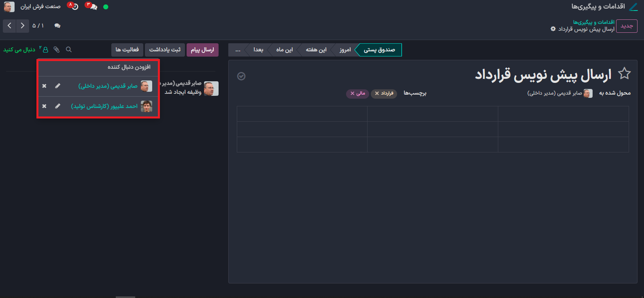This screenshot has width=644, height=298.
Task: Remove the 'مالی' tag
Action: 353,93
